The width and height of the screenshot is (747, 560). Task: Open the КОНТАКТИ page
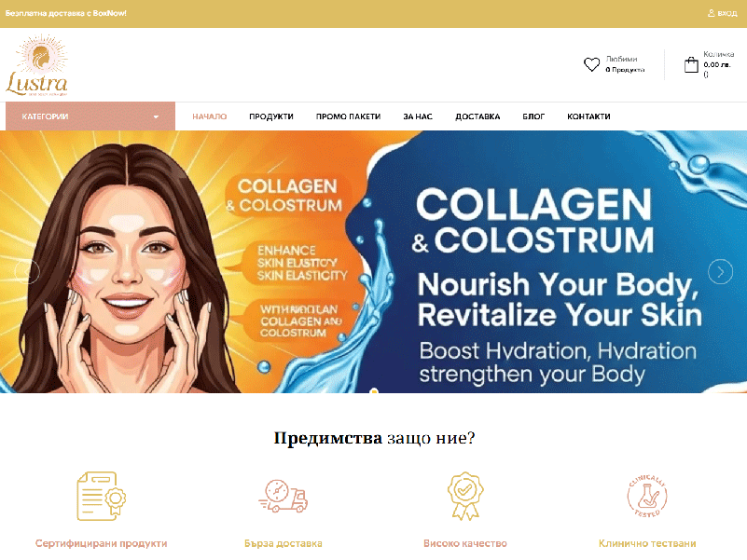pyautogui.click(x=588, y=116)
